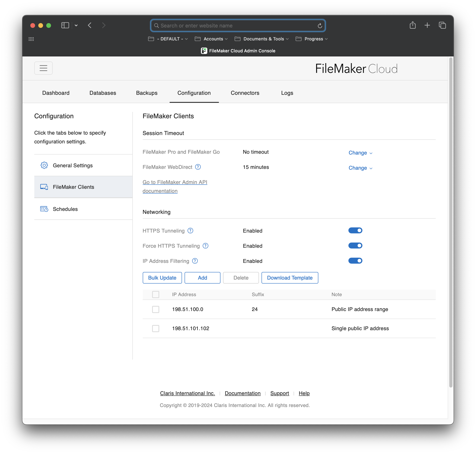476x454 pixels.
Task: Click the Safari address search field
Action: 238,26
